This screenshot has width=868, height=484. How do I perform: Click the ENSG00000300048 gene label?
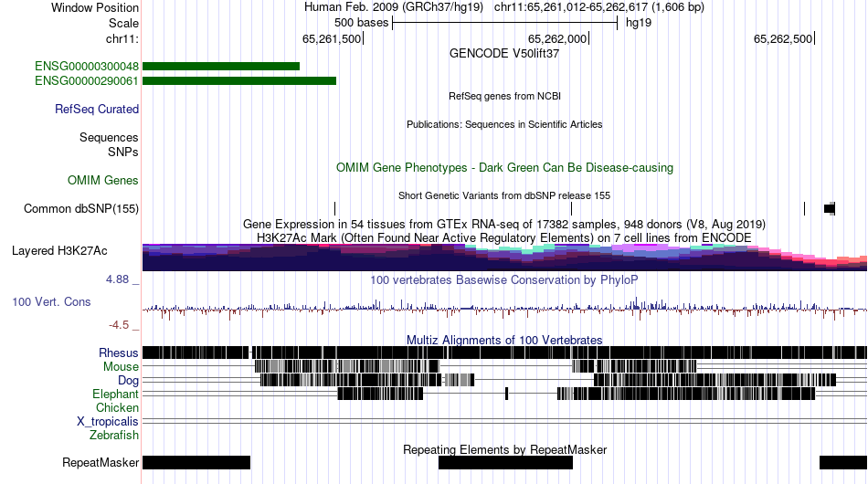(x=87, y=67)
